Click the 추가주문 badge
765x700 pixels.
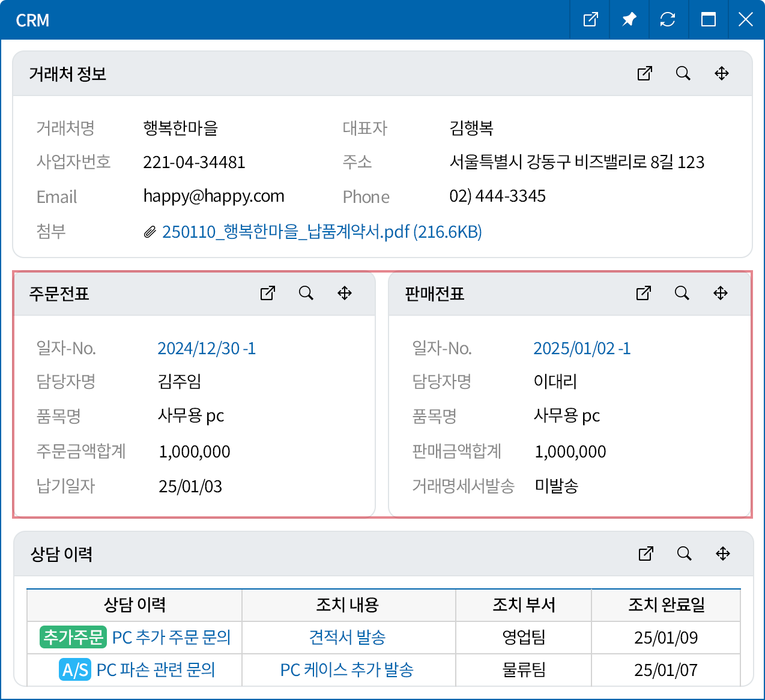72,638
